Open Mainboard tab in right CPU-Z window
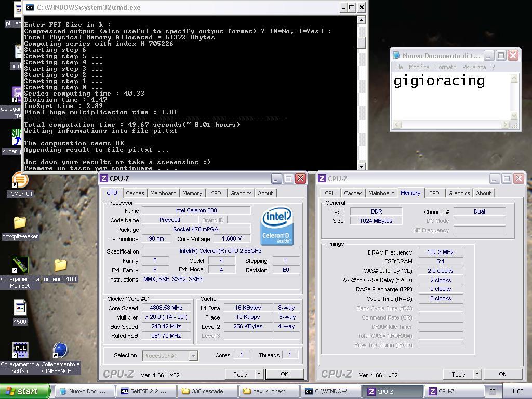Viewport: 532px width, 399px height. [x=381, y=193]
